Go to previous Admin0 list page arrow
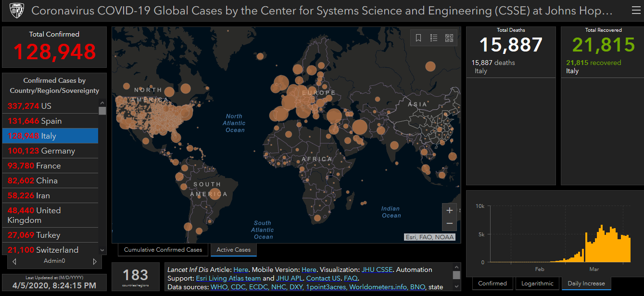 point(14,261)
